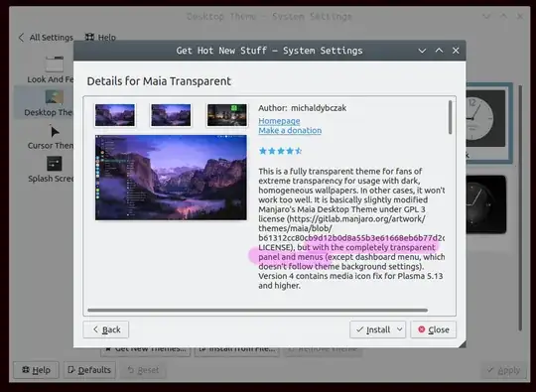Close the Get Hot New Stuff dialog
536x392 pixels.
(x=434, y=329)
